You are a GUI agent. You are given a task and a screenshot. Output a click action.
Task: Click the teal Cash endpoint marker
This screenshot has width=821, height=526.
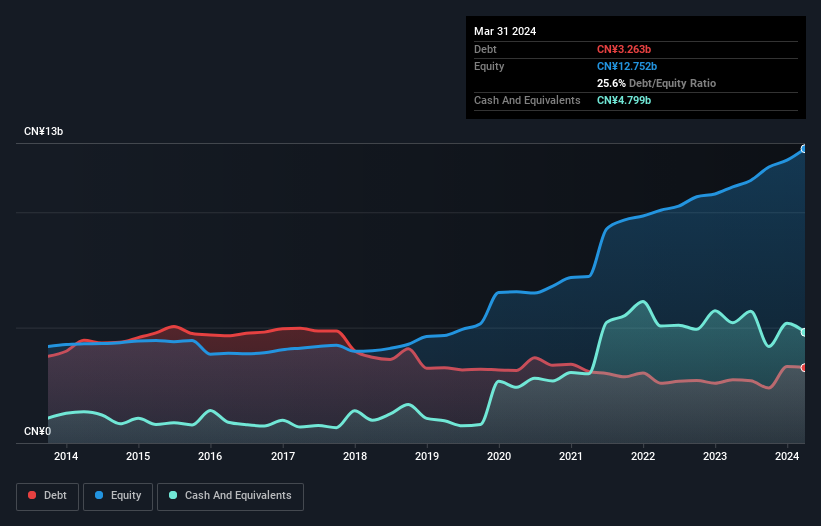click(x=804, y=332)
